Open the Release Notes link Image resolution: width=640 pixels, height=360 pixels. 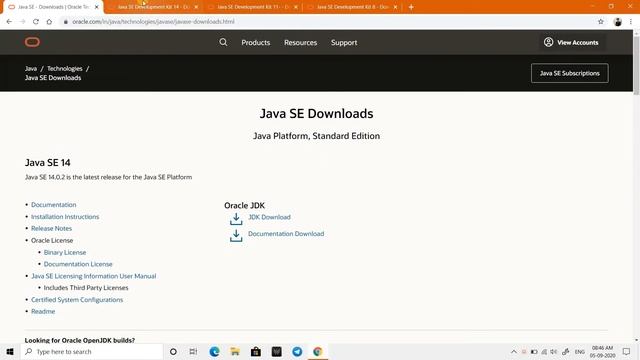(51, 229)
